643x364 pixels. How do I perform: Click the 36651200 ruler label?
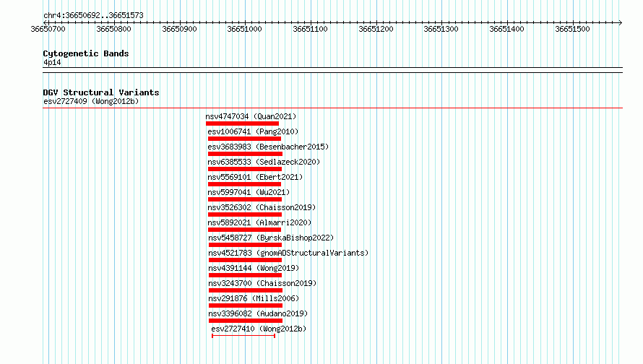point(376,29)
